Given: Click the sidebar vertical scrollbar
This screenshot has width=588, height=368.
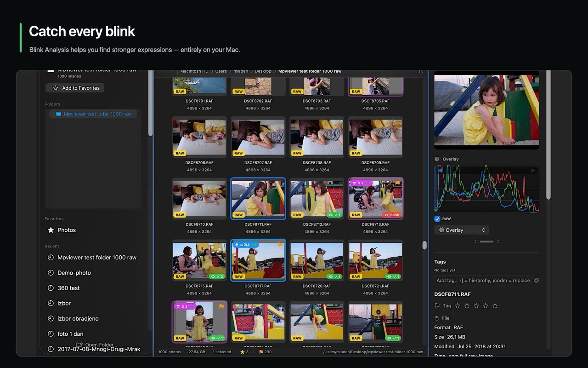Looking at the screenshot, I should (150, 103).
